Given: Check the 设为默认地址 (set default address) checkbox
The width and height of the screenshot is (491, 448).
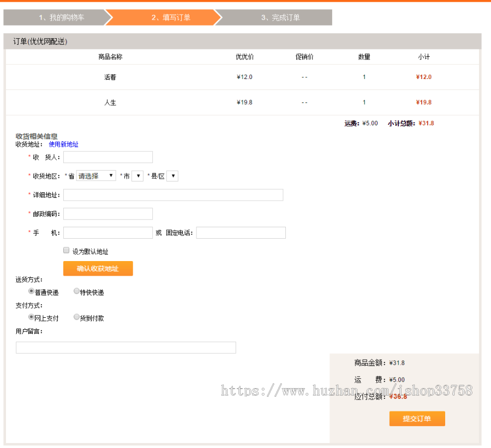Looking at the screenshot, I should point(66,250).
